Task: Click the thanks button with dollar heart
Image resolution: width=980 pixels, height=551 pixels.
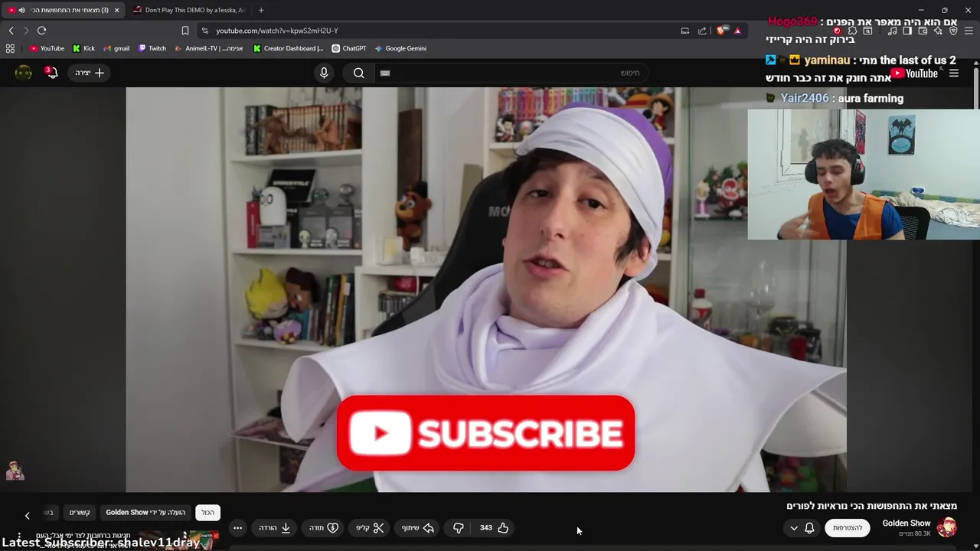Action: coord(324,528)
